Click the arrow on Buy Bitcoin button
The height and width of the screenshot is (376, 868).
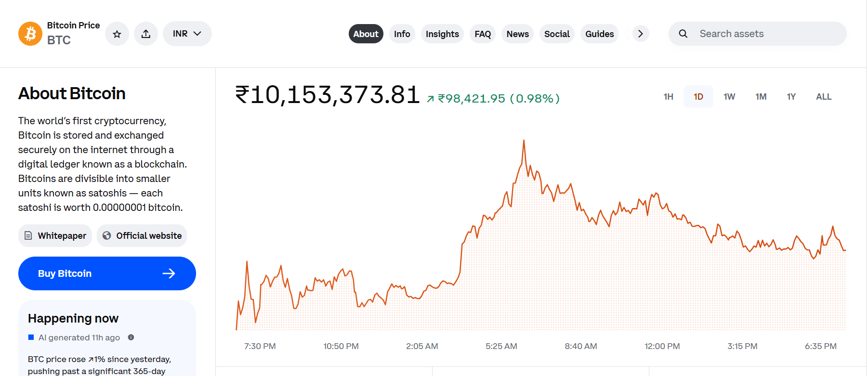click(x=169, y=273)
